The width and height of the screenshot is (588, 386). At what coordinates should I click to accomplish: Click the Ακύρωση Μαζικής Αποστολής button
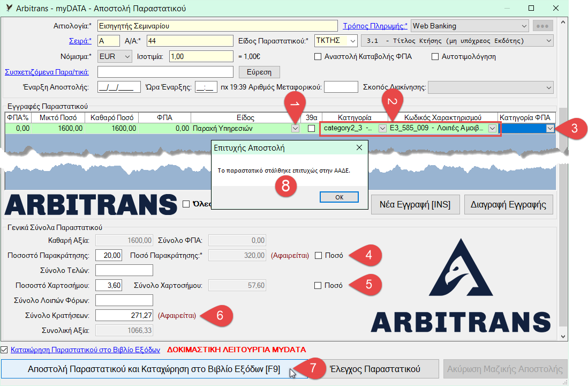pos(505,369)
